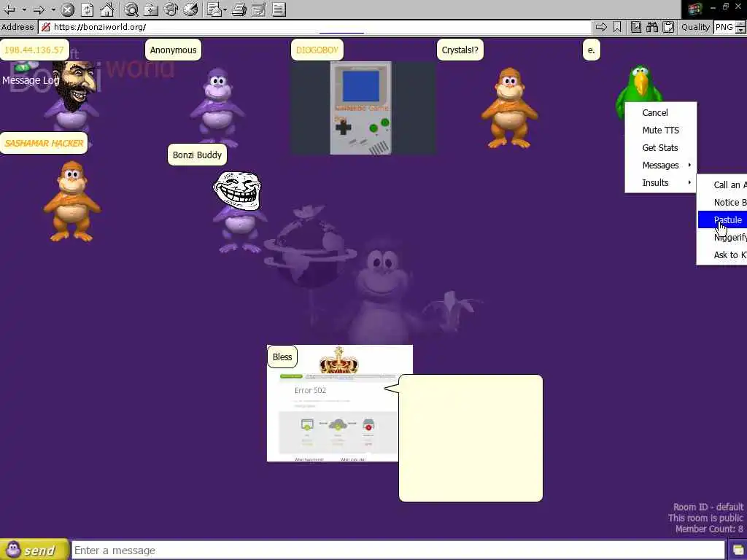Click the send button

[34, 551]
